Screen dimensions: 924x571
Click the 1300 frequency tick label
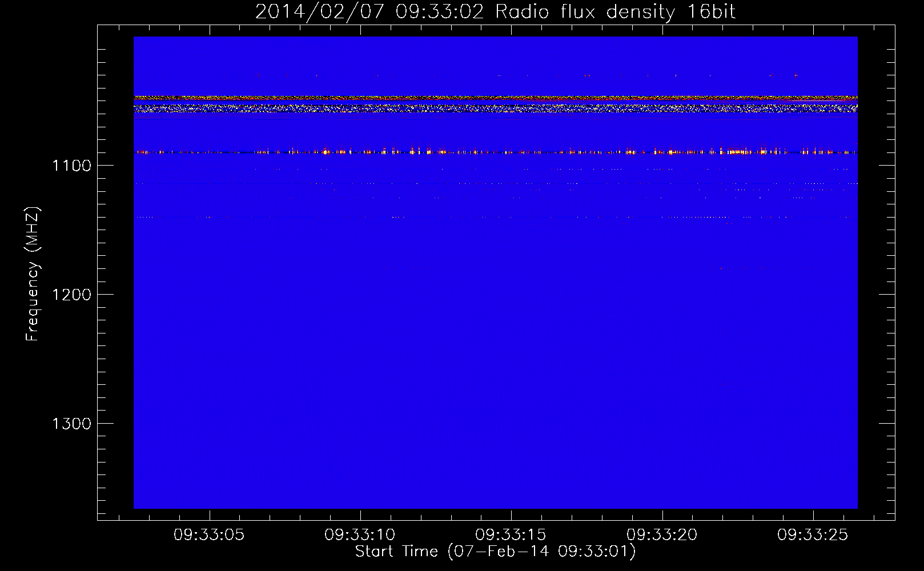(x=71, y=424)
